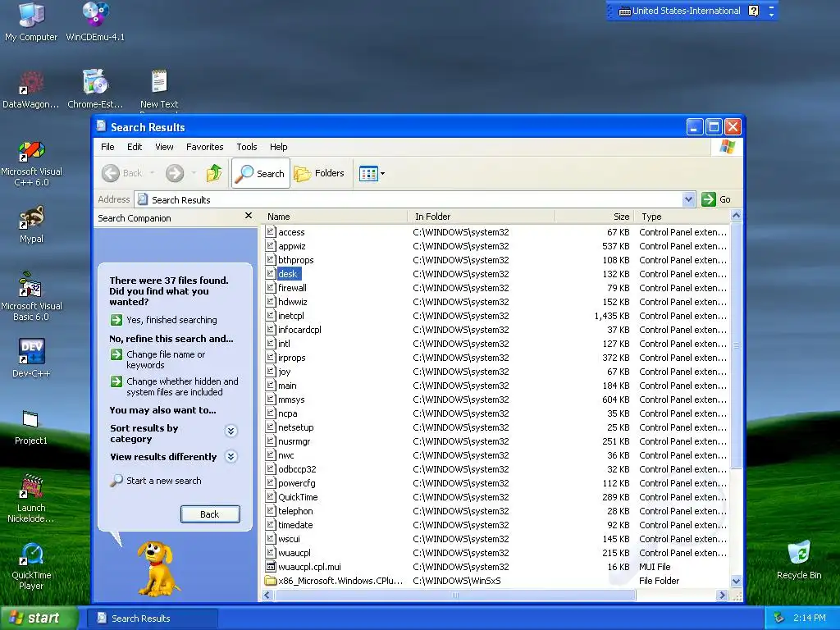
Task: Sort by the Type column header
Action: click(x=682, y=217)
